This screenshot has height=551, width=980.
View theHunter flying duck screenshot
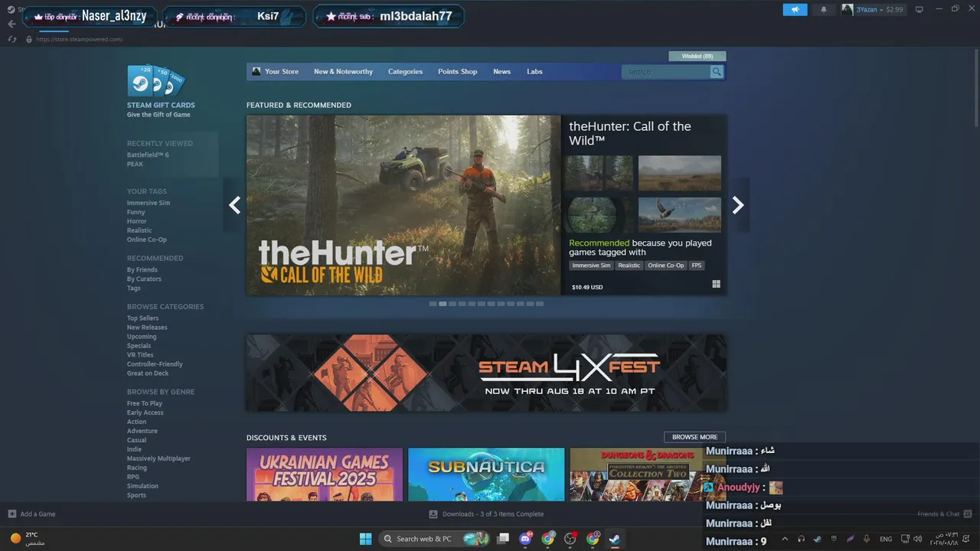(x=680, y=215)
